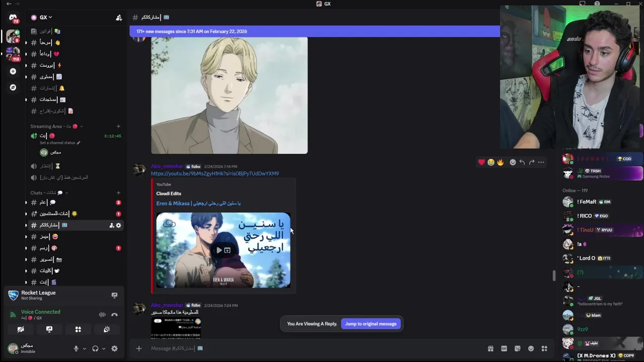Create channel in Chats category
The width and height of the screenshot is (644, 362).
pos(118,193)
